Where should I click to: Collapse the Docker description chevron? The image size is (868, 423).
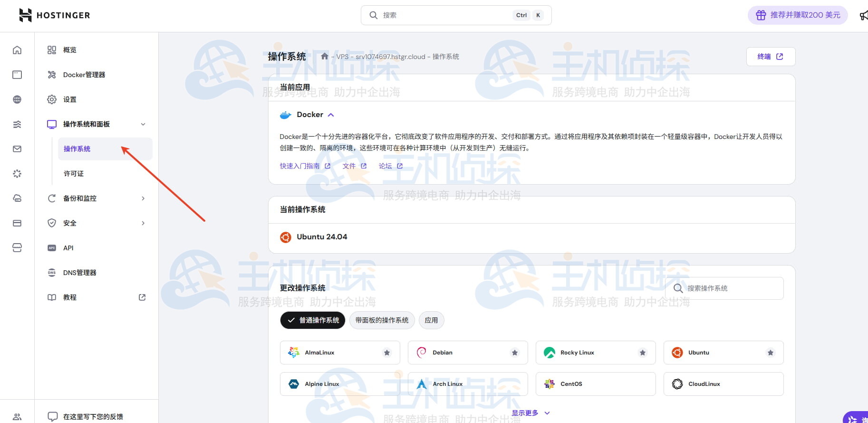[x=331, y=115]
